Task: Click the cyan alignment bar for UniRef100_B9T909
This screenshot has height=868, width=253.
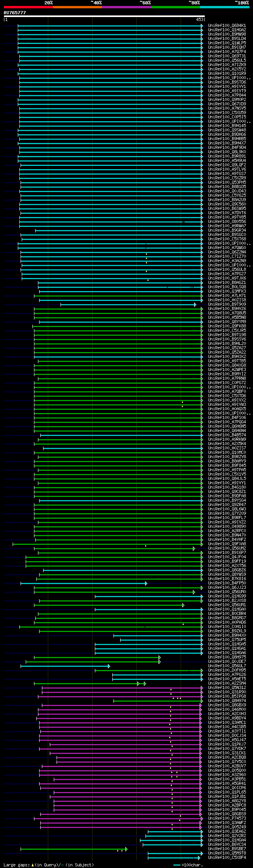Action: coord(128,305)
